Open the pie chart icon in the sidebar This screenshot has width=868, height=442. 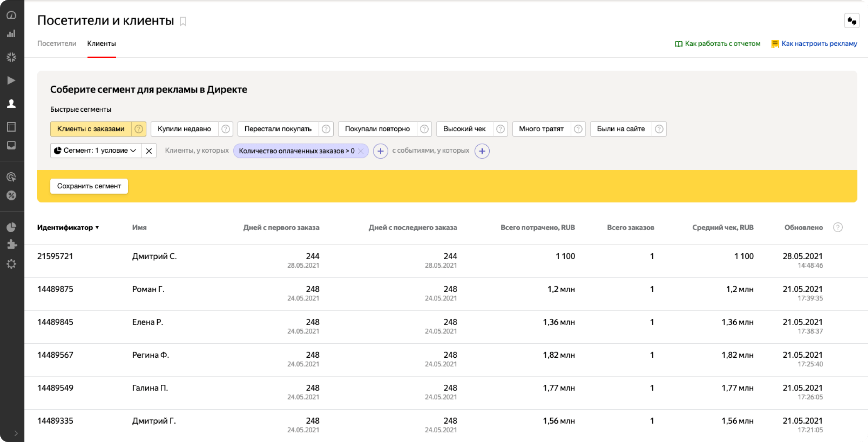[11, 227]
